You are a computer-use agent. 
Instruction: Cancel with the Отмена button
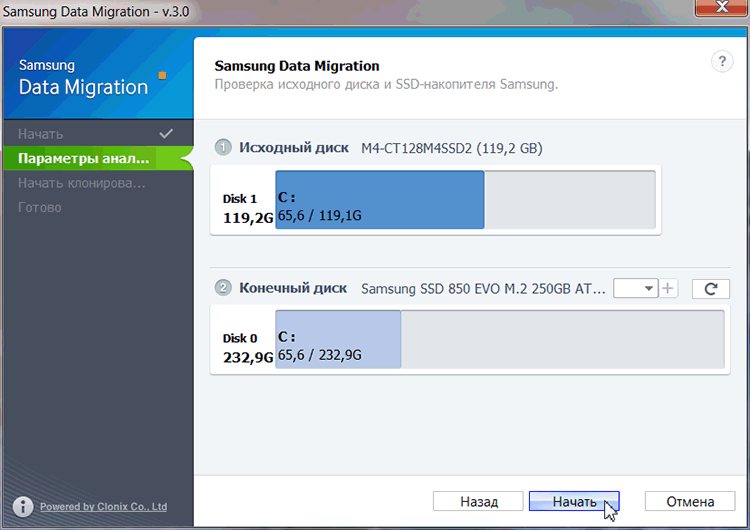690,501
